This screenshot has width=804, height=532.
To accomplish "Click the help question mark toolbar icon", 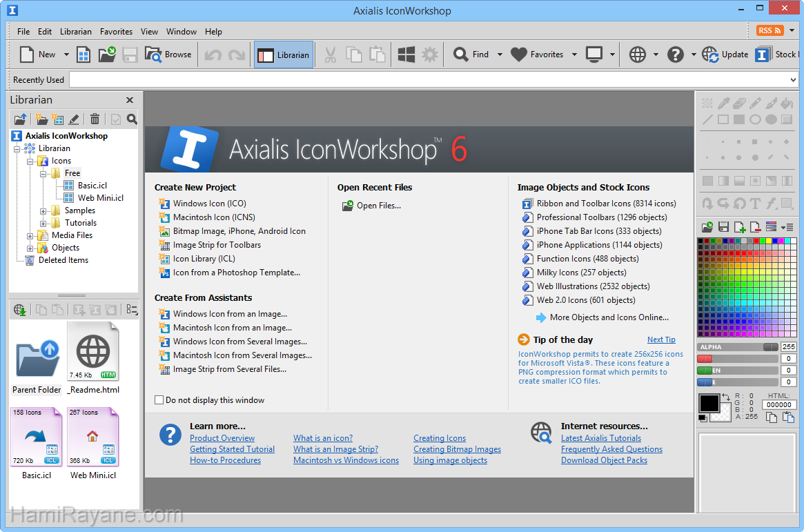I will pos(676,55).
